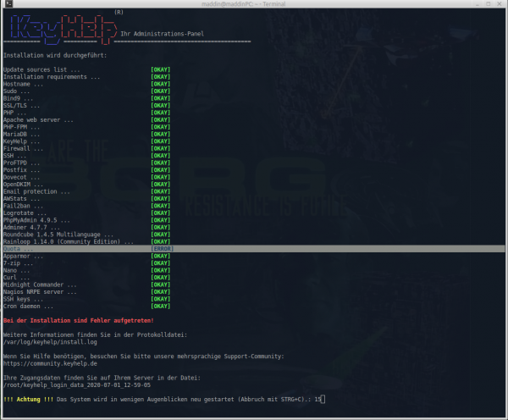Click the 'PHP-FPM ...' line
Screen dimensions: 508x420
tap(21, 127)
